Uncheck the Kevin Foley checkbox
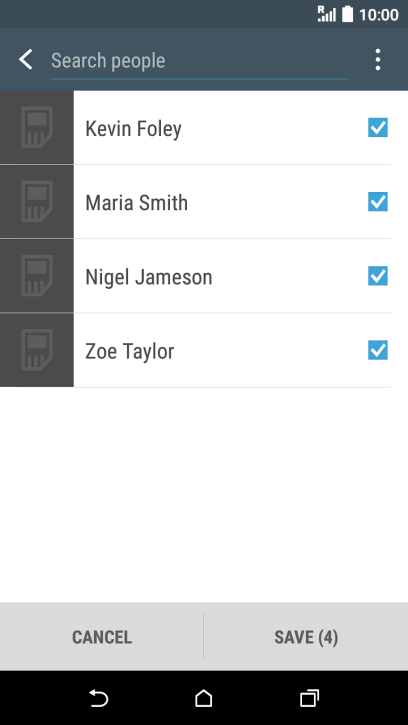This screenshot has height=725, width=408. (x=378, y=128)
